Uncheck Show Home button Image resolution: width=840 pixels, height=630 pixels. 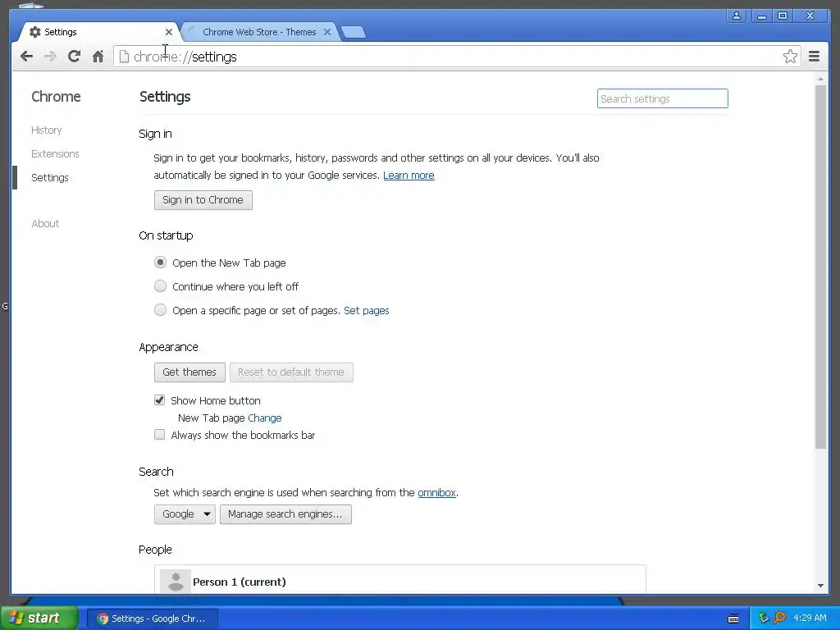[160, 400]
